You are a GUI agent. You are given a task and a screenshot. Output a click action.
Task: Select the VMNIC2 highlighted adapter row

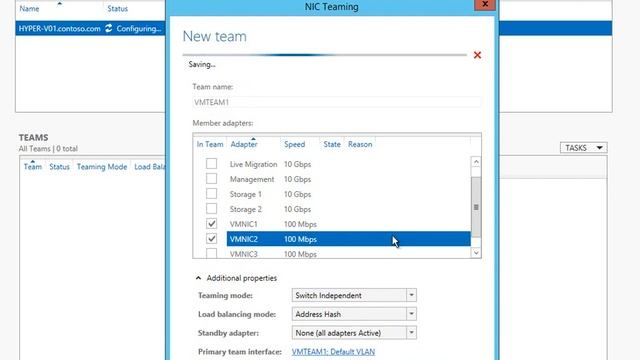tap(349, 239)
